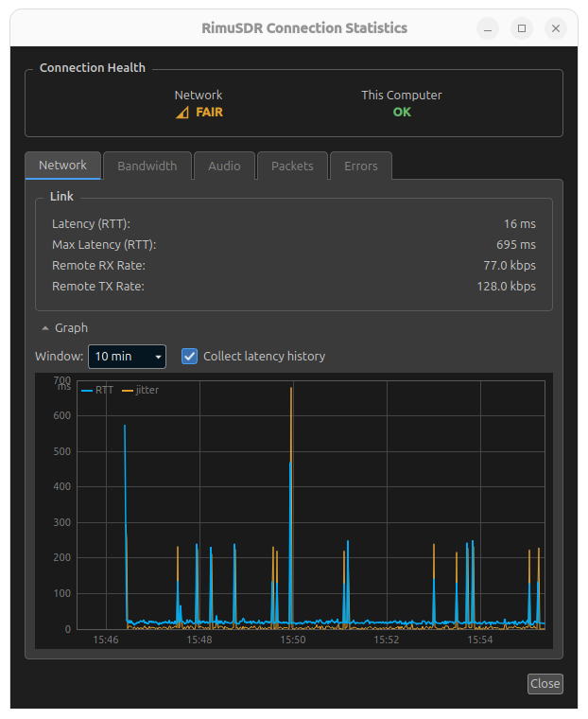Click the 15:50 time axis label

coord(293,640)
